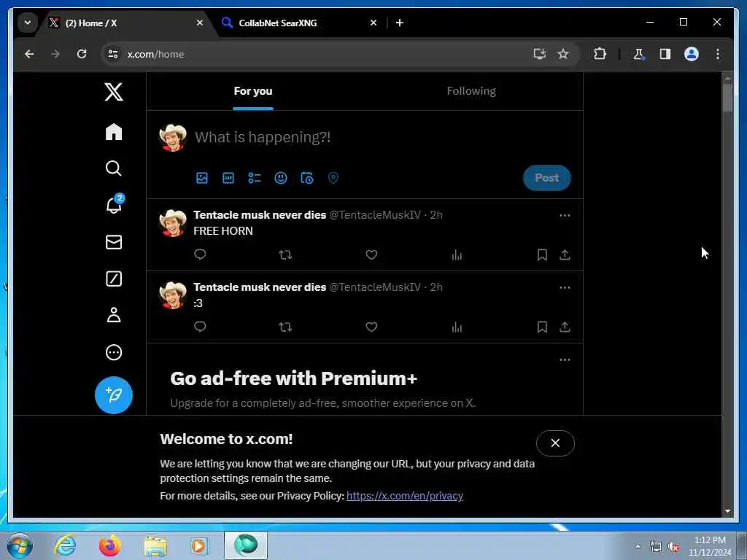Open the x.com/en/privacy policy link

[404, 496]
